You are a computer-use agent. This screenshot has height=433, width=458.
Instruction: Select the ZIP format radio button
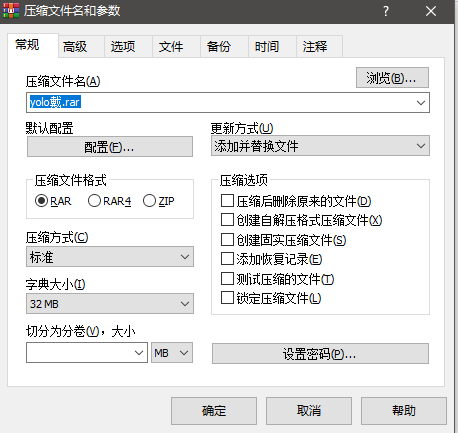[x=149, y=201]
